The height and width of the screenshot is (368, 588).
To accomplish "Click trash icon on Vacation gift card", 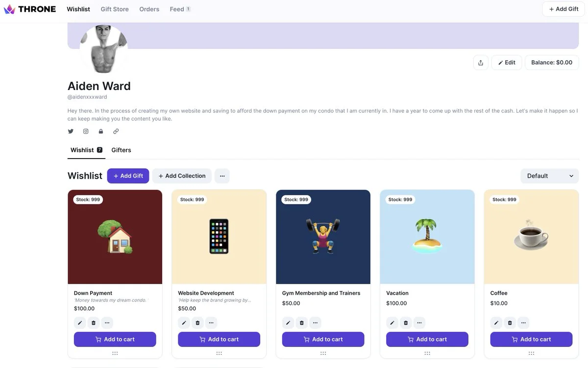I will pyautogui.click(x=406, y=322).
